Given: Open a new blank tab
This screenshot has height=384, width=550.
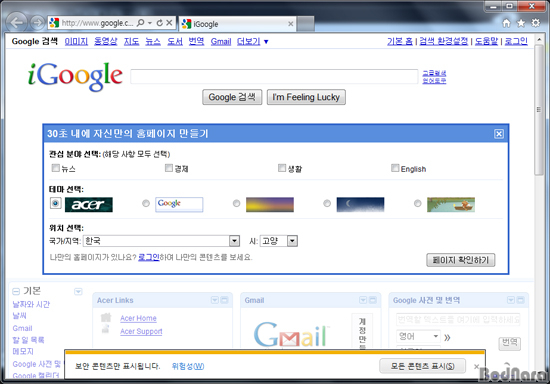Looking at the screenshot, I should pyautogui.click(x=306, y=24).
